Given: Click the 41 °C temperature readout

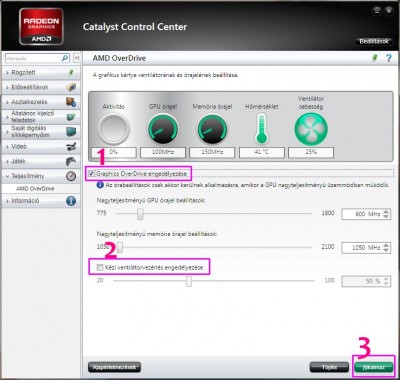Looking at the screenshot, I should pos(262,152).
